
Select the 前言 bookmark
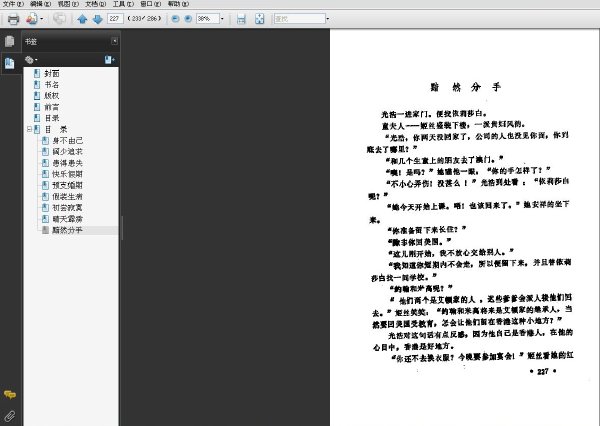click(52, 107)
